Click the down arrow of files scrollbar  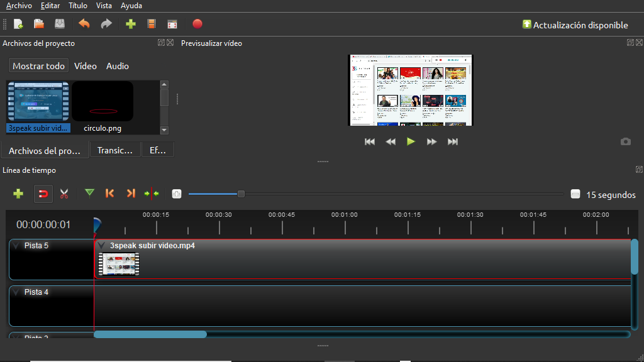(x=164, y=130)
